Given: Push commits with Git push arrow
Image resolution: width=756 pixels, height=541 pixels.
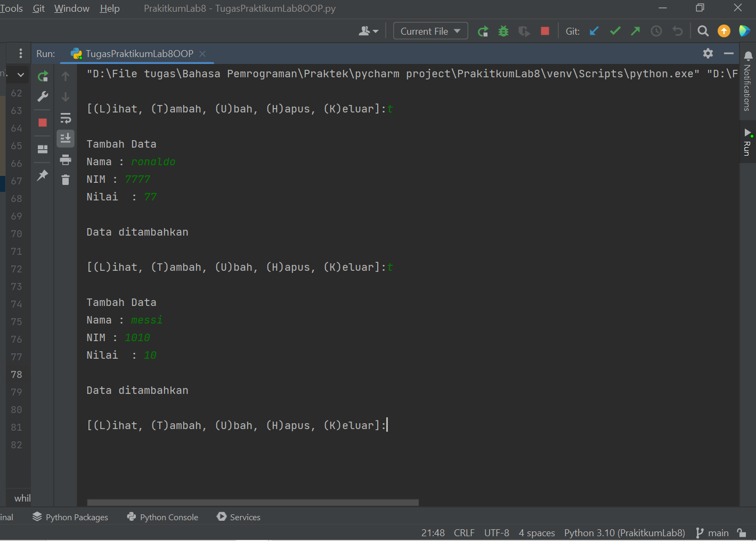Looking at the screenshot, I should 635,31.
